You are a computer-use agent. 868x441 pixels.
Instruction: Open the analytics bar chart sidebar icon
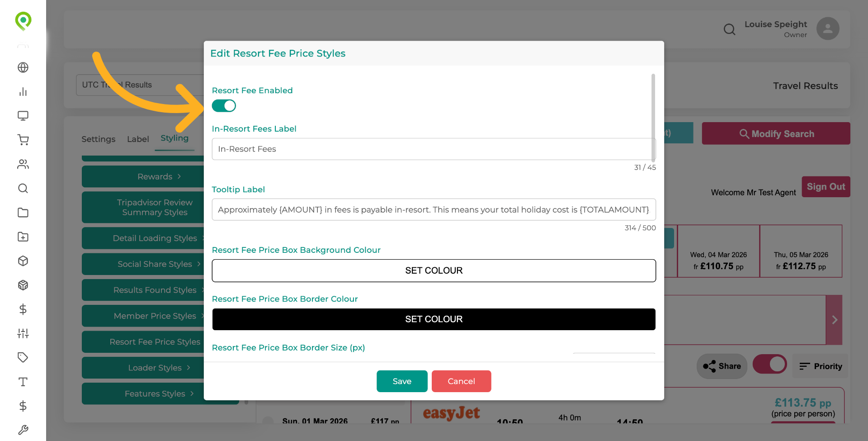[23, 92]
